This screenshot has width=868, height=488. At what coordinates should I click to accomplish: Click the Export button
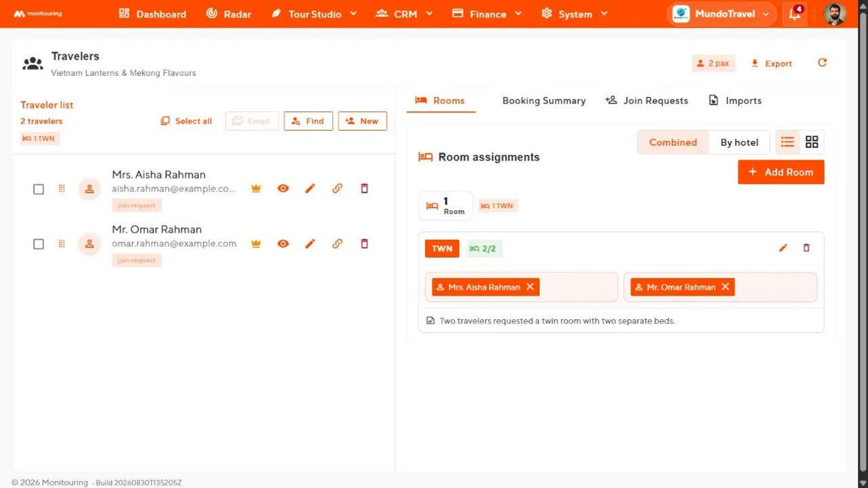coord(772,63)
